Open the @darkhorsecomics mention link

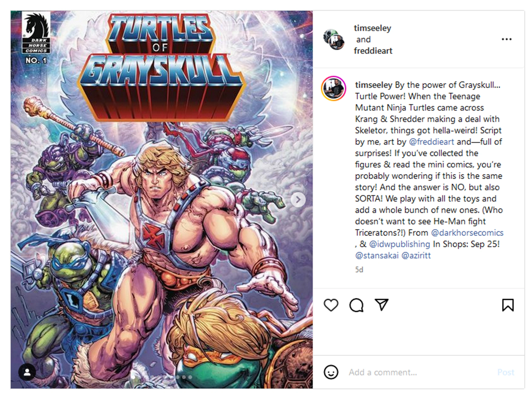(467, 233)
